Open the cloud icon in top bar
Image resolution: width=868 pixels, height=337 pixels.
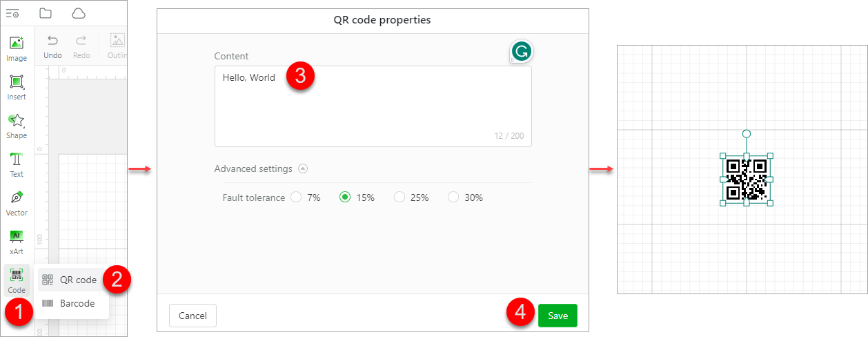click(79, 13)
